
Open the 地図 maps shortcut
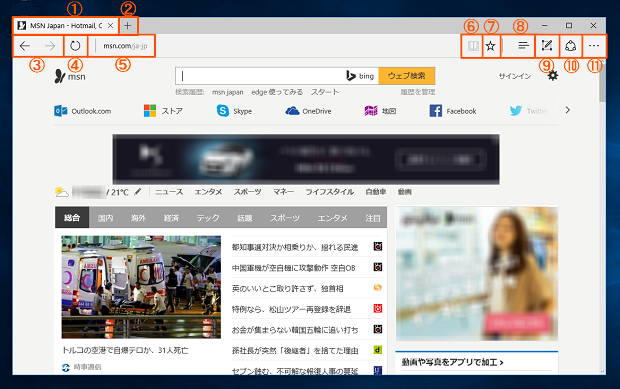point(380,111)
